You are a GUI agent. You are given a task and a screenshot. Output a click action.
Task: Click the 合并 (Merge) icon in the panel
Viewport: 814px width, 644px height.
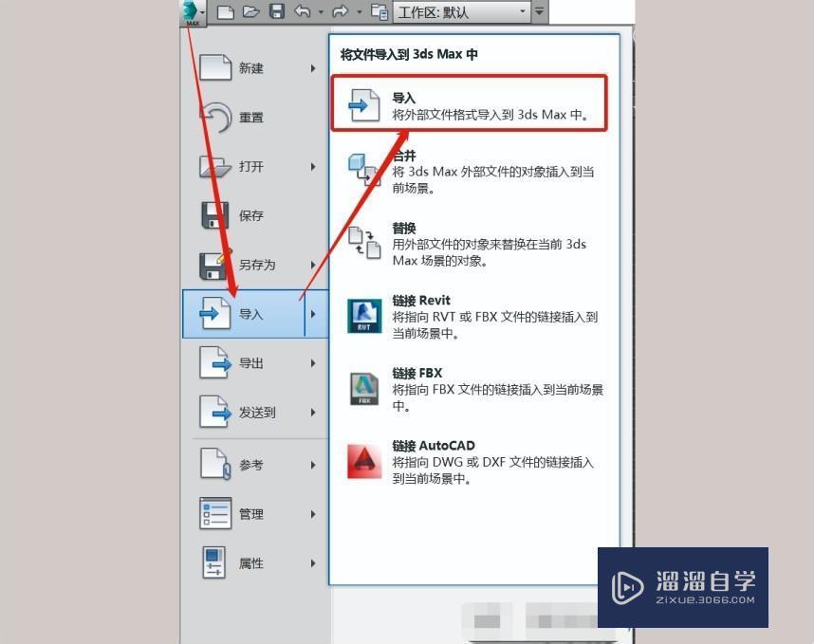(x=363, y=167)
